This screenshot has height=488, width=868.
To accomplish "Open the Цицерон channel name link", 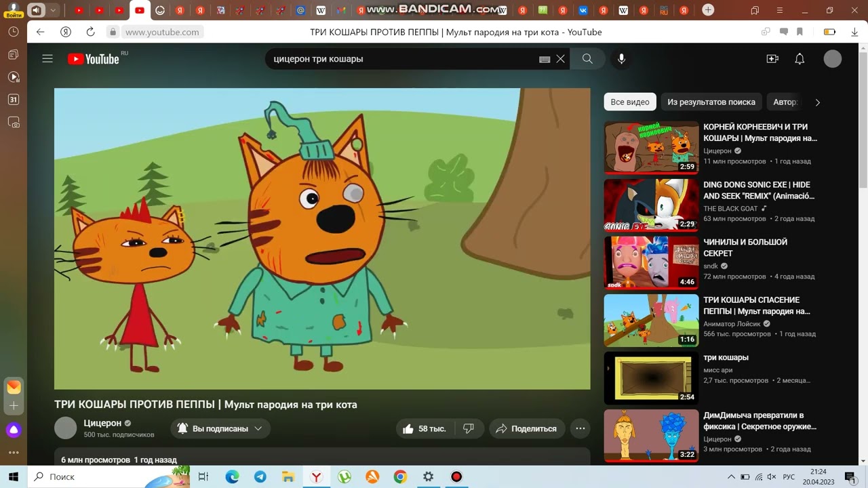I will click(x=102, y=423).
